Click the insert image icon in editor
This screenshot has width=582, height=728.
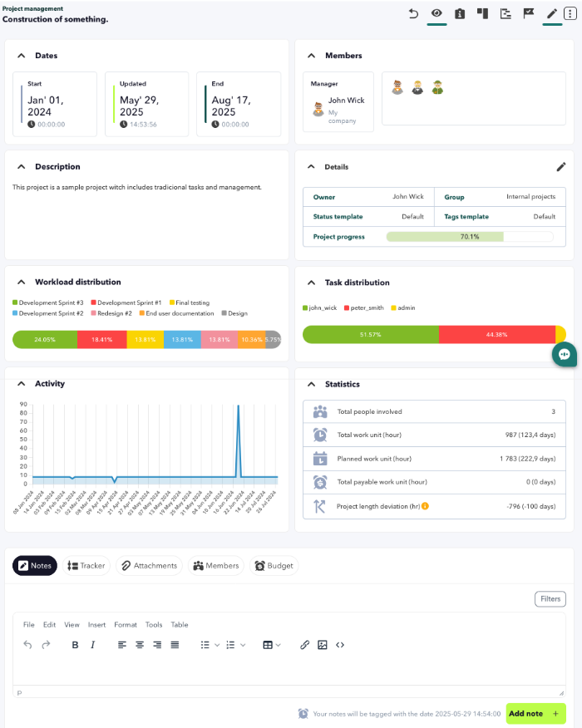[x=323, y=644]
